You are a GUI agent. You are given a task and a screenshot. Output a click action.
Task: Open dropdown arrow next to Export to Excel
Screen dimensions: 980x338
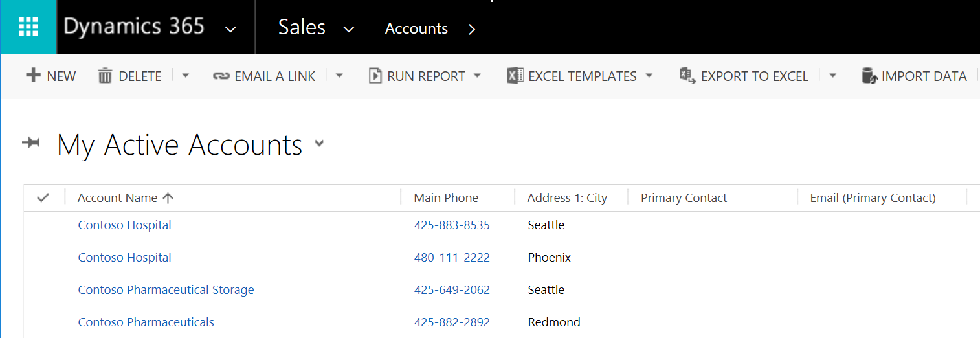(833, 76)
